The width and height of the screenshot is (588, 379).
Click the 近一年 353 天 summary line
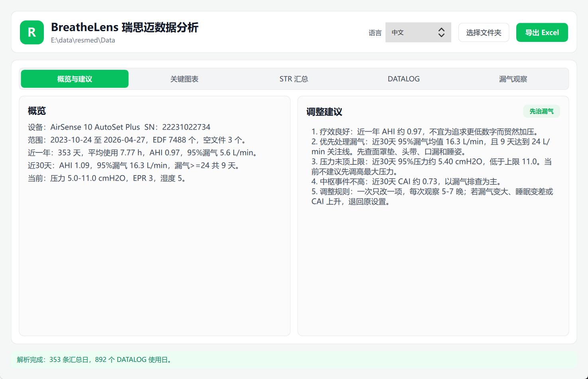click(144, 153)
